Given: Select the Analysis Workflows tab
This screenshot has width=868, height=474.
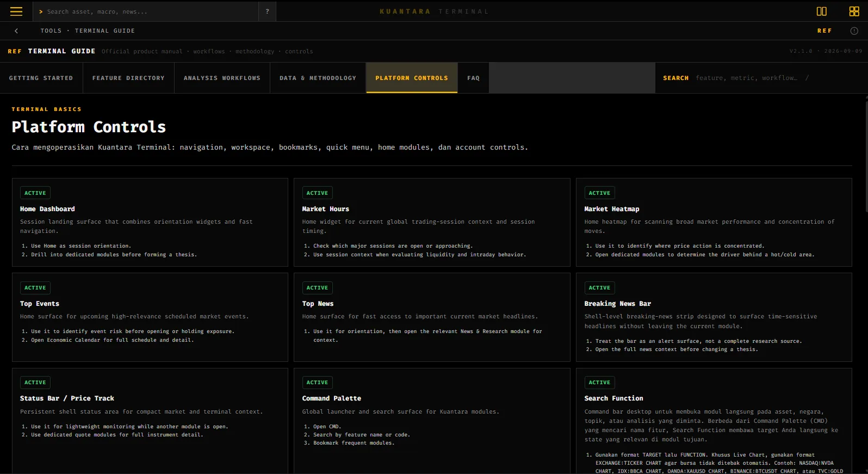Looking at the screenshot, I should (222, 78).
